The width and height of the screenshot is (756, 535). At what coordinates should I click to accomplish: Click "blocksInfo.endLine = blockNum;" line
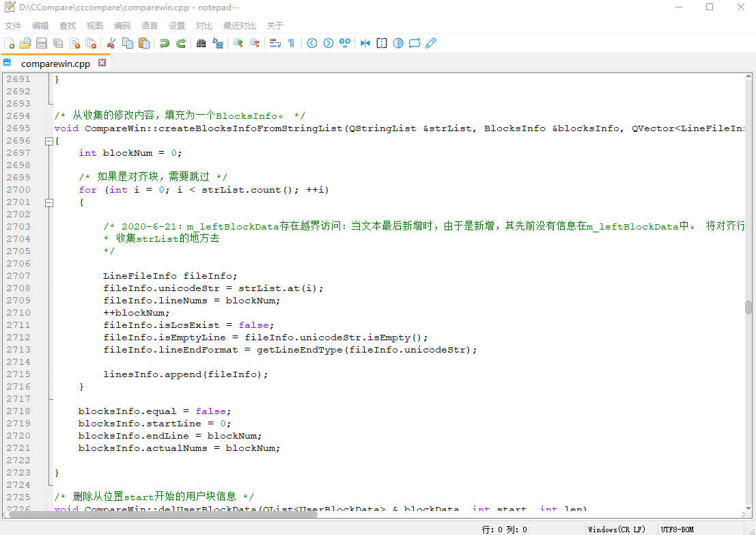170,436
